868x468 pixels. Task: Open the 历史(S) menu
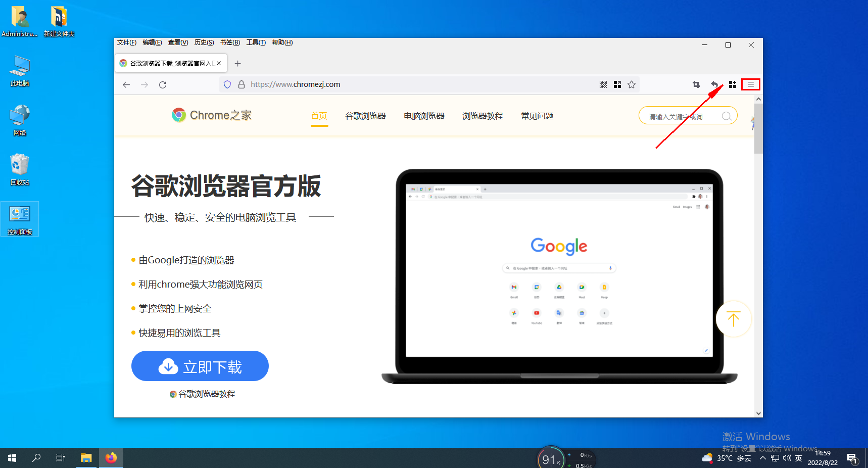pyautogui.click(x=204, y=42)
